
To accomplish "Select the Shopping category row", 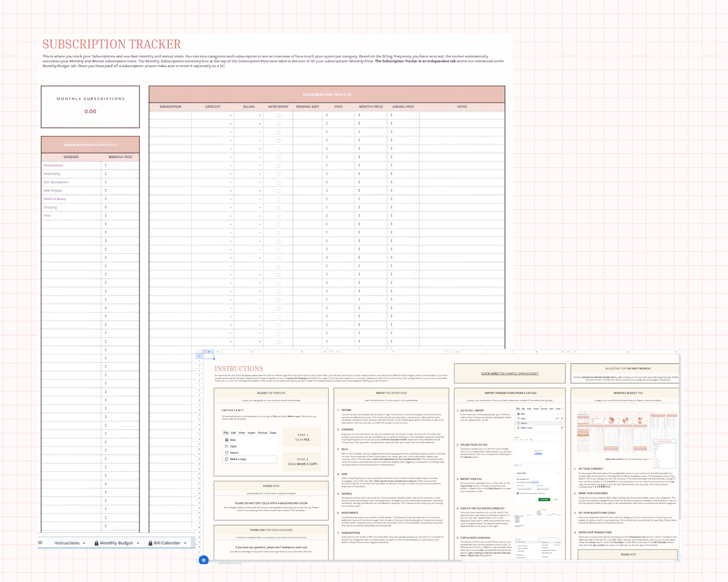I will [x=90, y=207].
